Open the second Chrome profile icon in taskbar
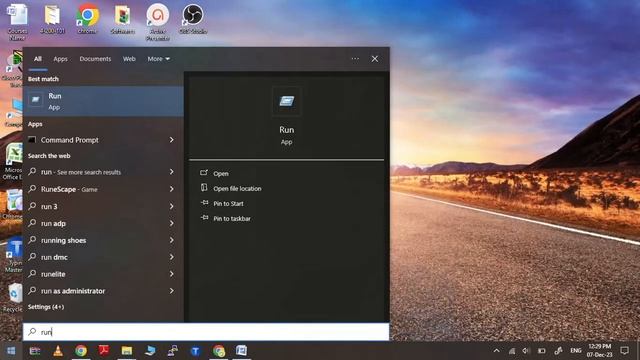 point(218,351)
